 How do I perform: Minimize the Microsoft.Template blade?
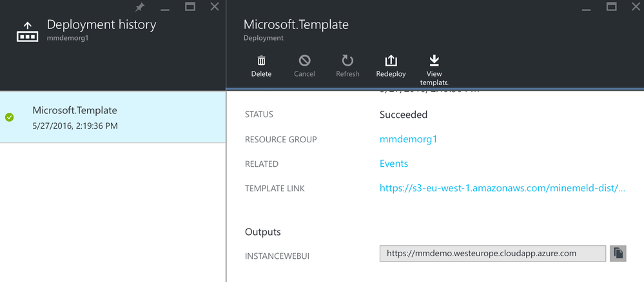point(586,8)
